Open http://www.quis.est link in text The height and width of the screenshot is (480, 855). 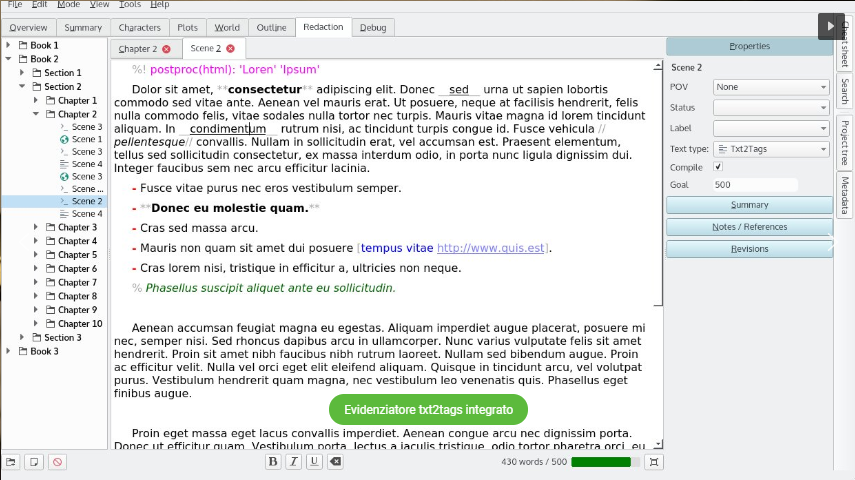(x=491, y=248)
